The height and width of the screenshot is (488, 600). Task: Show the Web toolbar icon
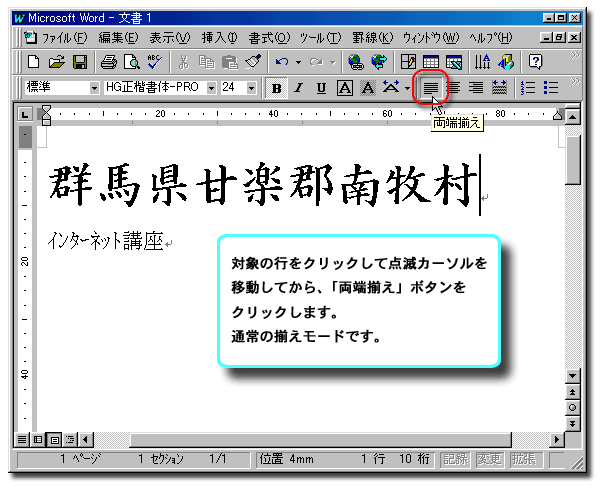(x=379, y=62)
